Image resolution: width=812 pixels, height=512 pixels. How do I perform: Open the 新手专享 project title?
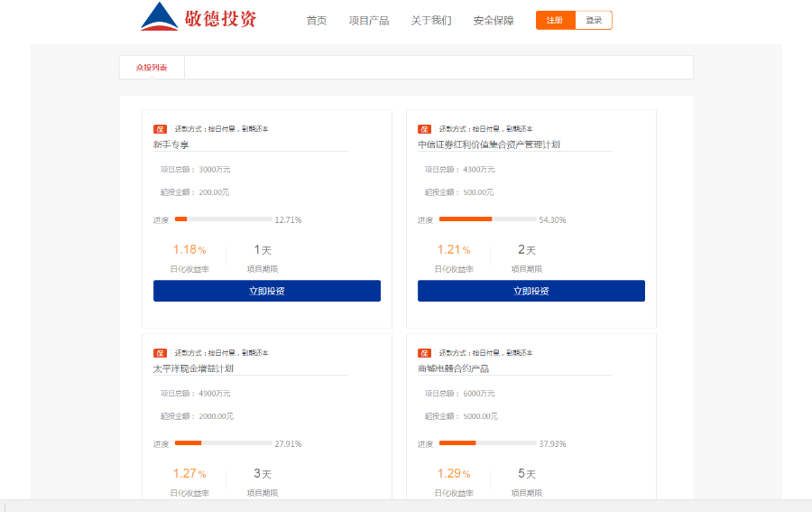[171, 144]
